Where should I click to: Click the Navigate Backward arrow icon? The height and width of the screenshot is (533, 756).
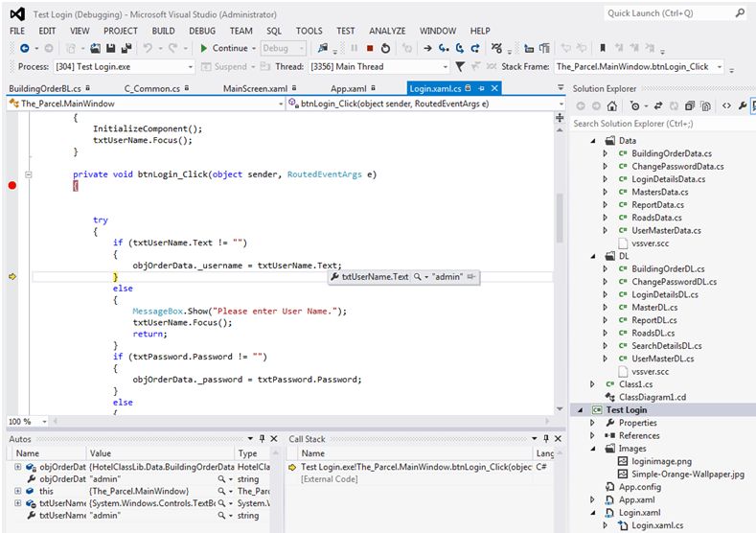tap(24, 48)
